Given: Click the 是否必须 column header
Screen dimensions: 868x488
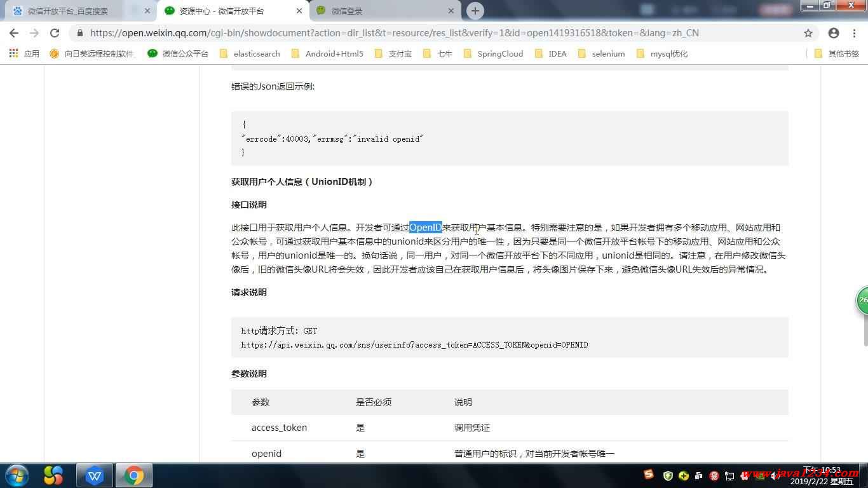Looking at the screenshot, I should click(x=374, y=402).
